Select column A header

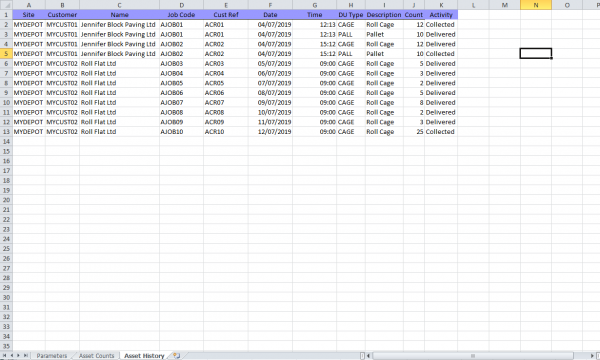29,5
